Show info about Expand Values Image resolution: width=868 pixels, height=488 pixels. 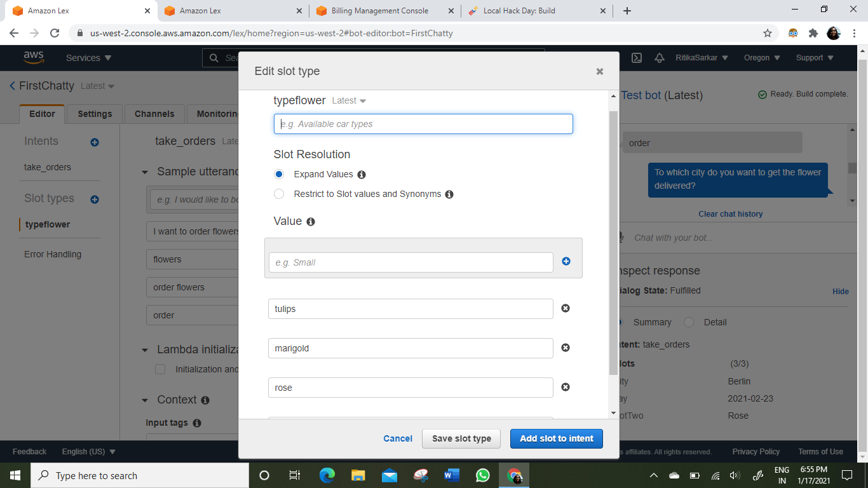point(362,175)
